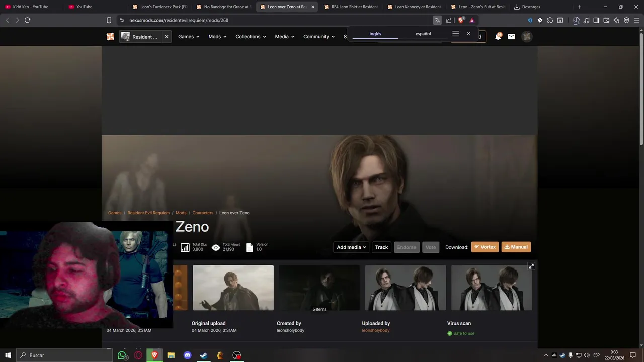Expand the Collections dropdown menu
The image size is (644, 362).
click(x=251, y=37)
